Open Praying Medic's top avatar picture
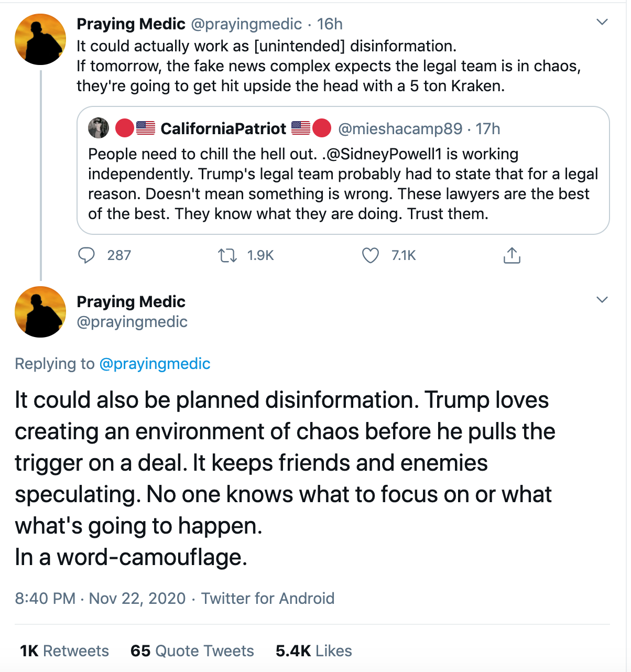 [x=40, y=39]
